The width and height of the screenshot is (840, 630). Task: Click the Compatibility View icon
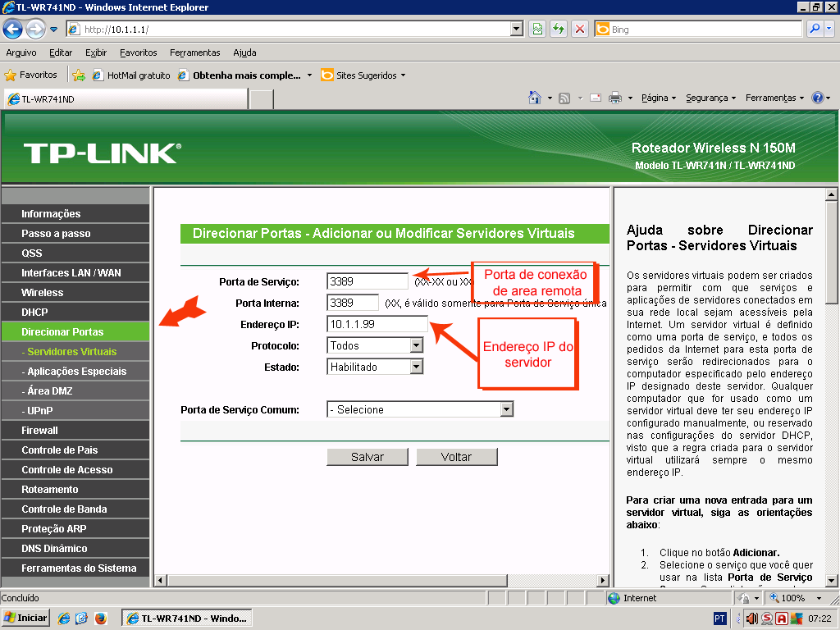537,29
